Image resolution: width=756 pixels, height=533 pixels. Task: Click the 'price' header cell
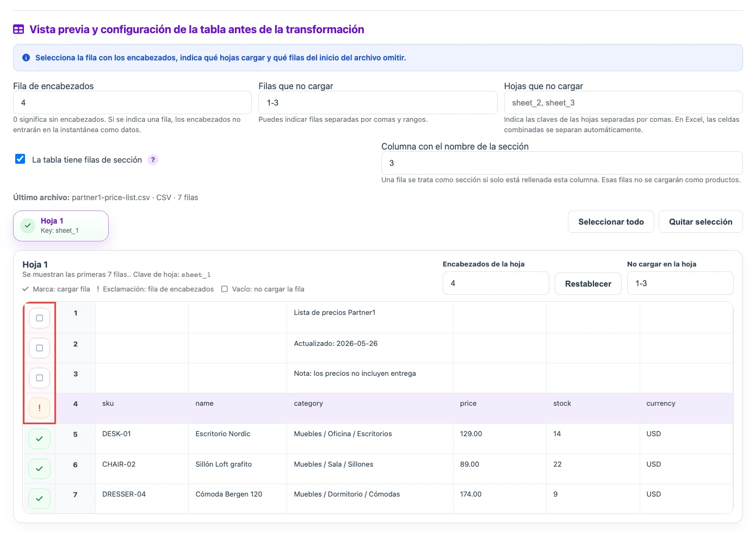(x=500, y=408)
